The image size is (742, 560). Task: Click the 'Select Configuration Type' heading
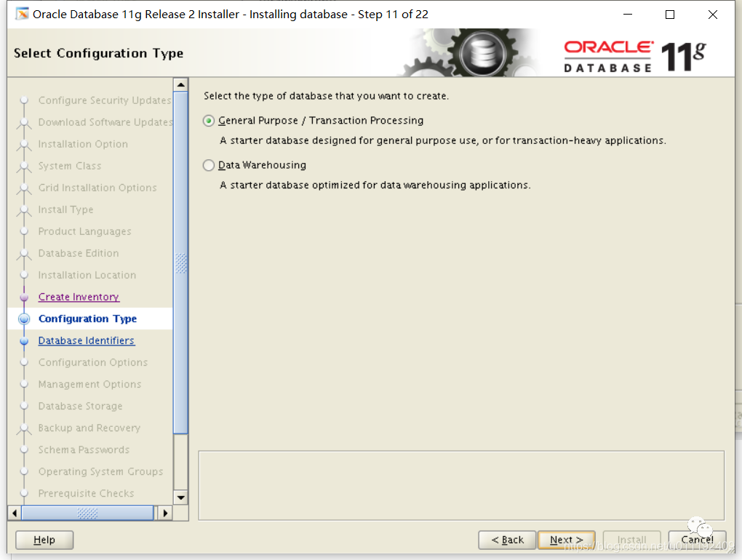98,53
